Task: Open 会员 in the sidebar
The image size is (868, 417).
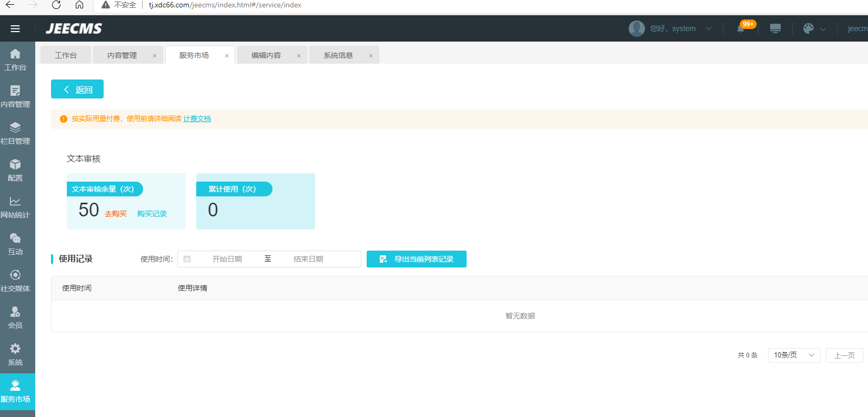Action: point(15,318)
